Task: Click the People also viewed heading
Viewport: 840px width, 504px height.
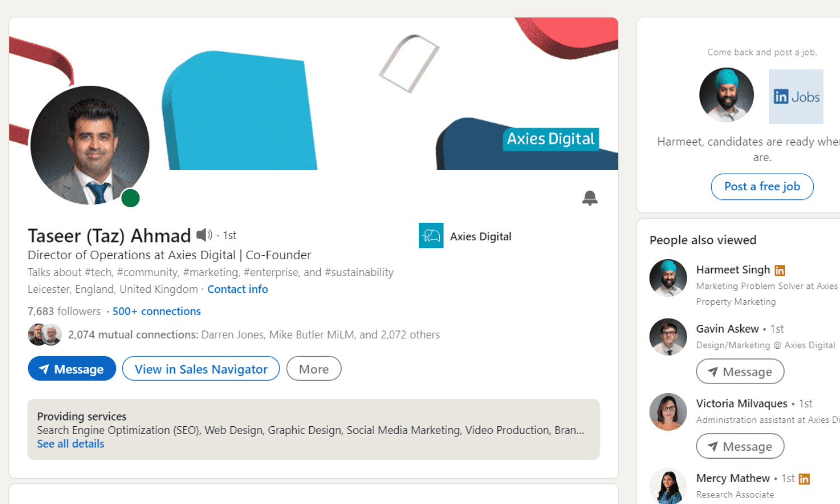Action: [703, 240]
